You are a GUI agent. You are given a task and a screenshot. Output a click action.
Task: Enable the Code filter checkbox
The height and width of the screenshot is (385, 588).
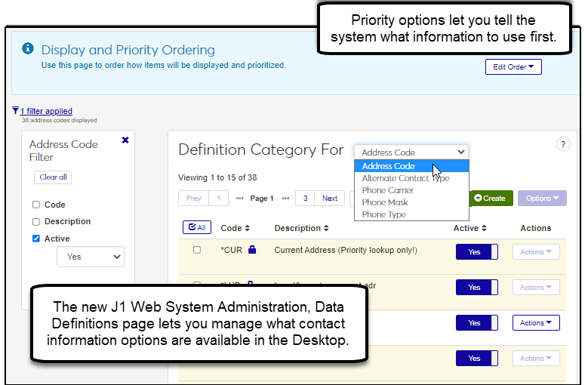[x=36, y=205]
